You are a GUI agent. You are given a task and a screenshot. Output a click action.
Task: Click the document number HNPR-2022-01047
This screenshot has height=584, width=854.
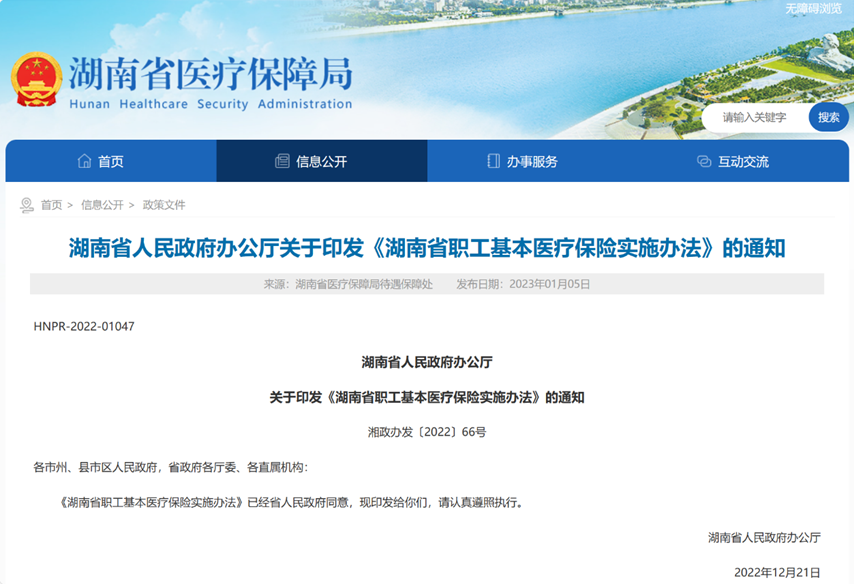click(84, 326)
